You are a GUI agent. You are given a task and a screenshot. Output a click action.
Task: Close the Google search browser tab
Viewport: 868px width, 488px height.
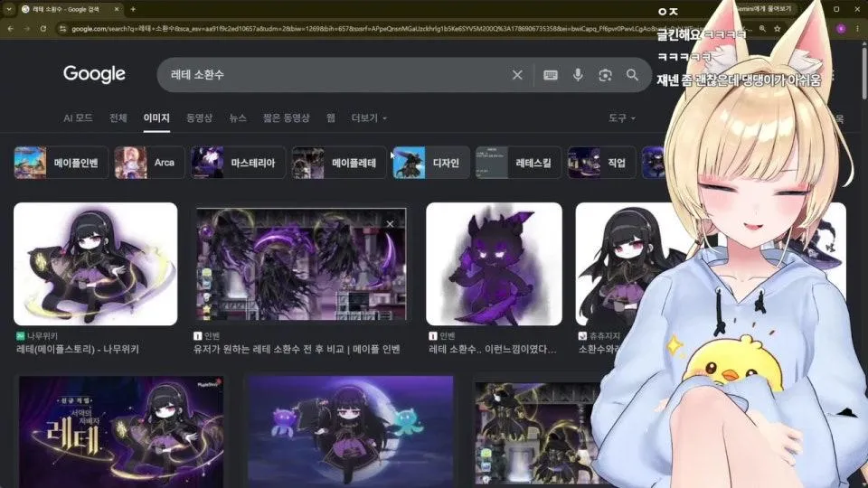pos(117,9)
